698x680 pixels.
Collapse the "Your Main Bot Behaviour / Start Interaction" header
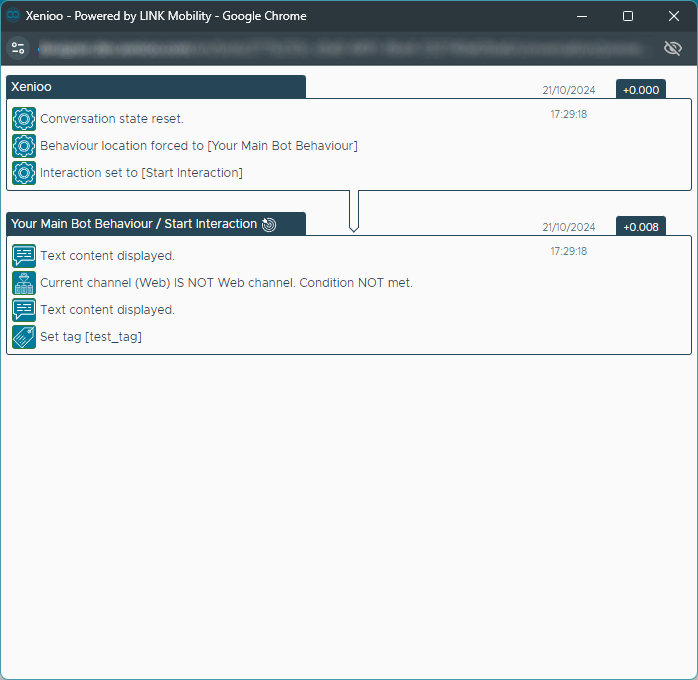[x=135, y=224]
